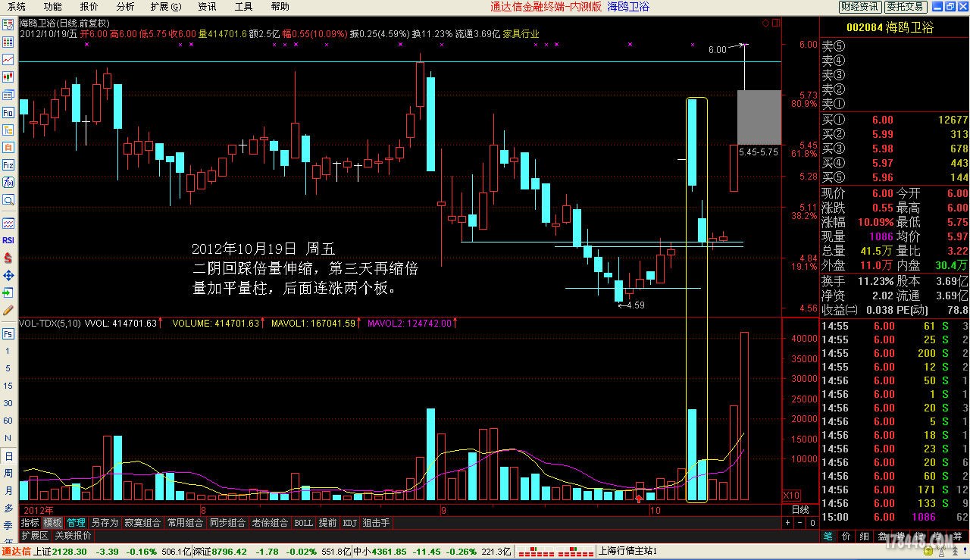Select the 同步组合 template tab
The height and width of the screenshot is (560, 970).
point(228,523)
